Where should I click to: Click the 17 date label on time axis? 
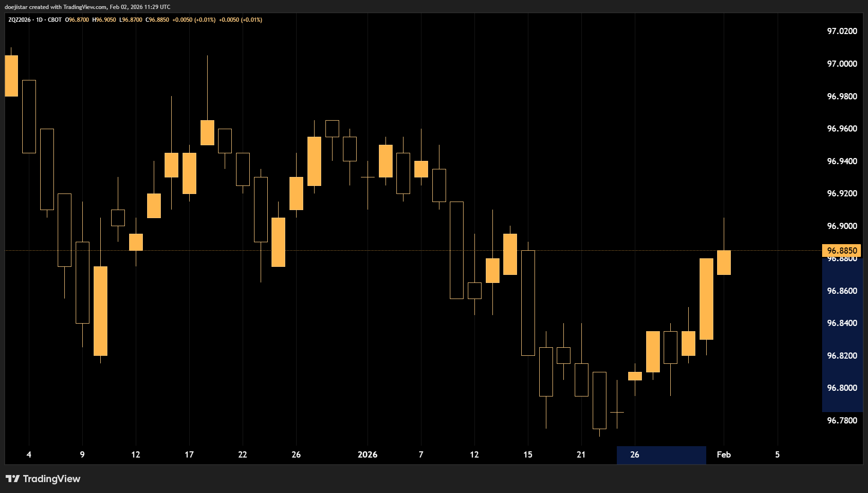189,455
